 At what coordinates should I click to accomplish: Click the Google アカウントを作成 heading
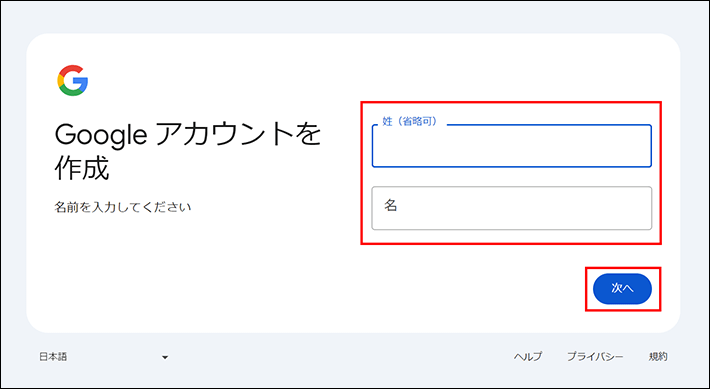pyautogui.click(x=188, y=152)
